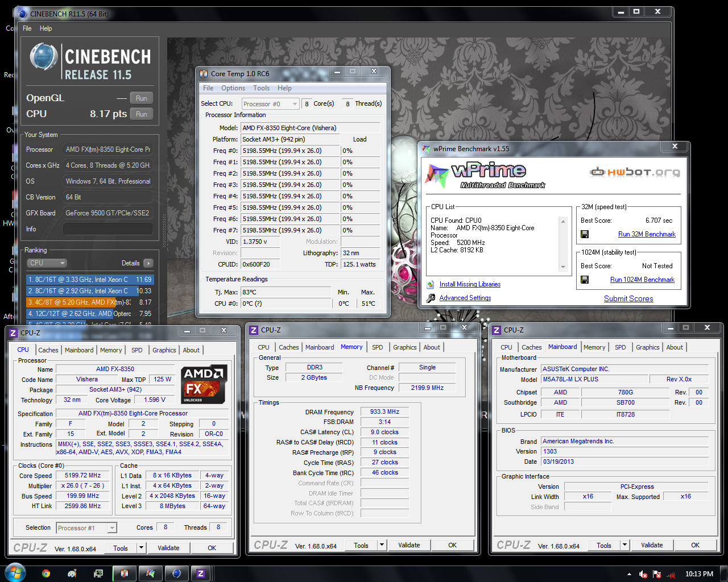Open Options menu in Core Temp

[233, 88]
